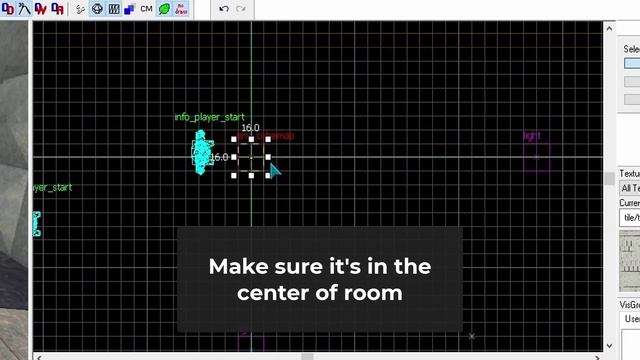Toggle the DW display walkable icon
This screenshot has height=360, width=640.
[x=41, y=9]
